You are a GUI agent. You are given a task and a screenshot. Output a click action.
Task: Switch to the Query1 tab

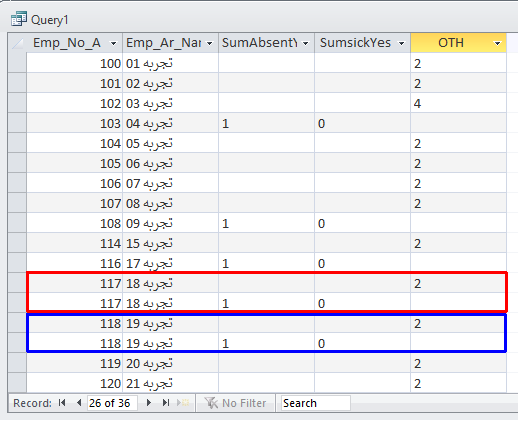[40, 20]
